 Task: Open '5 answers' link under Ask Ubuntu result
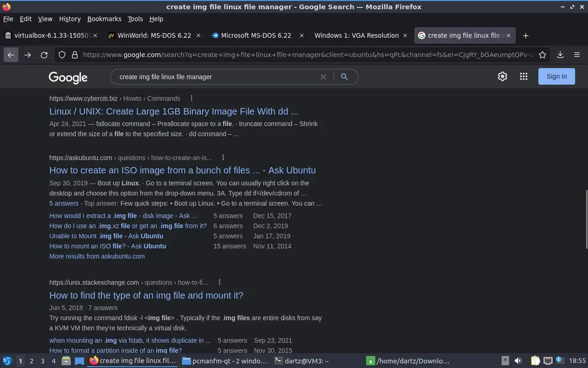tap(64, 203)
